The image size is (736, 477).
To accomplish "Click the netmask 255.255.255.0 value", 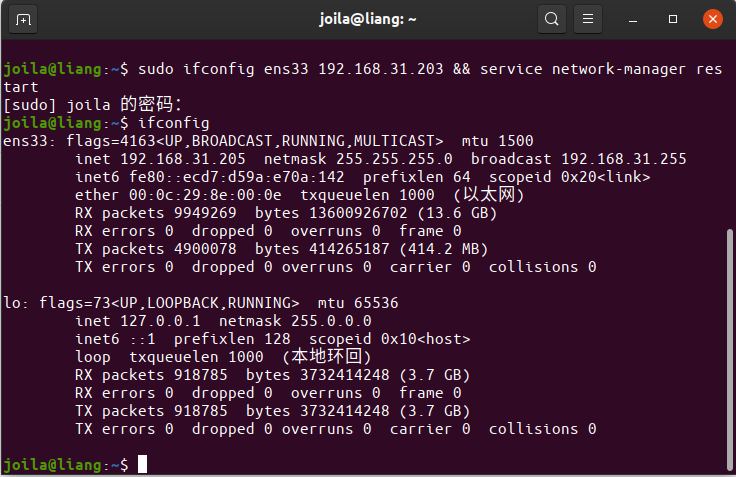I will [394, 159].
